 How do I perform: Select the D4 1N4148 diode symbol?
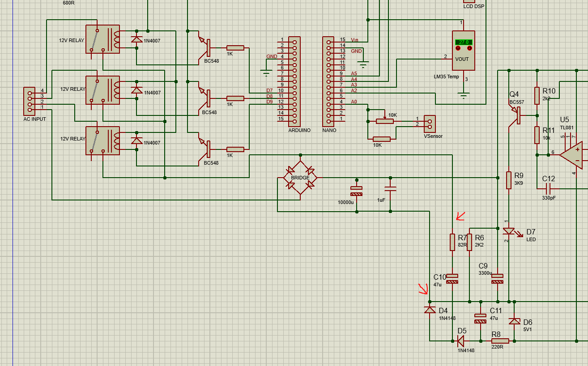pyautogui.click(x=430, y=310)
